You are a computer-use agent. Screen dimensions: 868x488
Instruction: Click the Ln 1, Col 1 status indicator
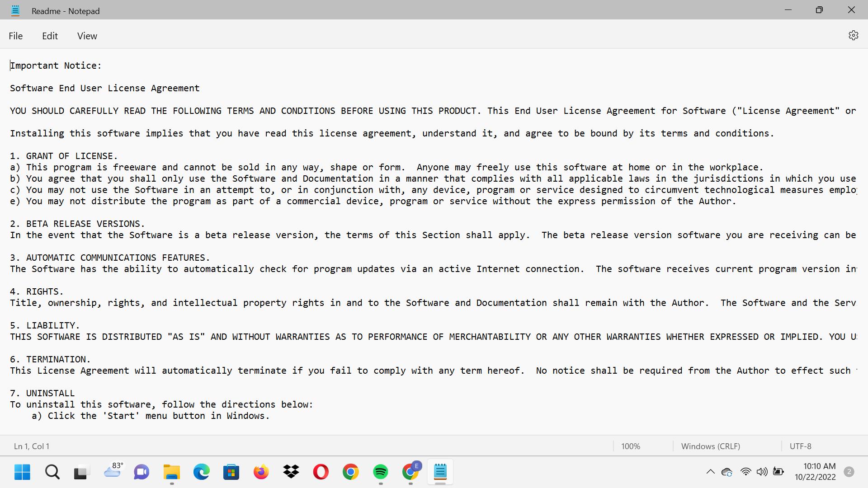tap(32, 446)
